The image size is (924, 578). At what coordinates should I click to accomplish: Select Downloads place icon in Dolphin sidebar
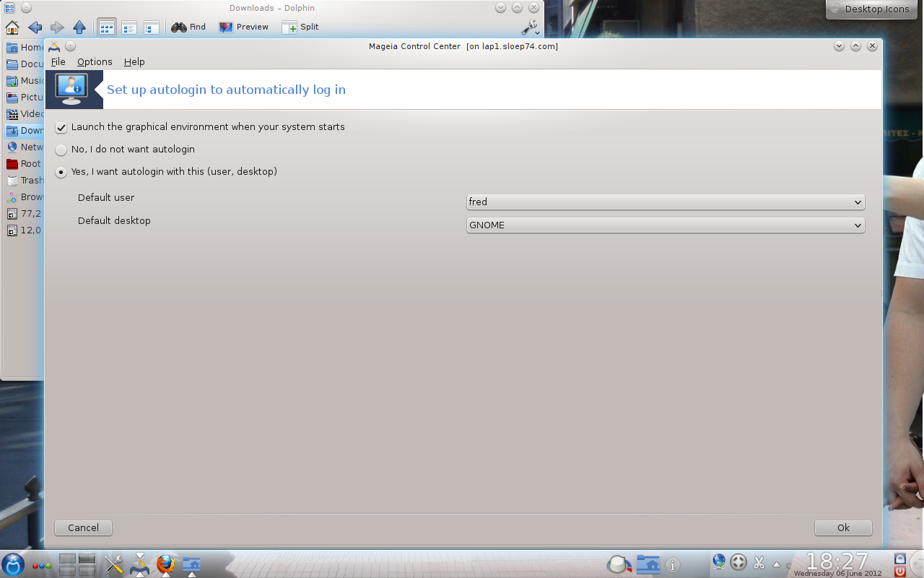tap(12, 131)
